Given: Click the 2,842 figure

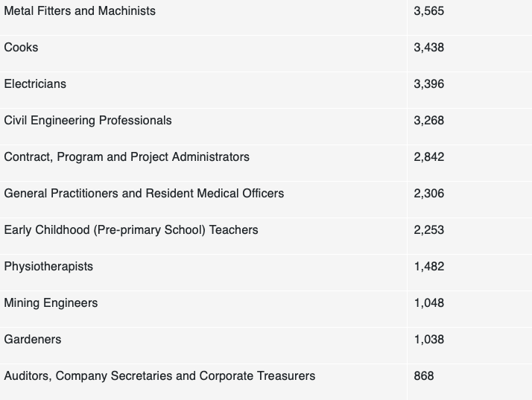Looking at the screenshot, I should [429, 156].
